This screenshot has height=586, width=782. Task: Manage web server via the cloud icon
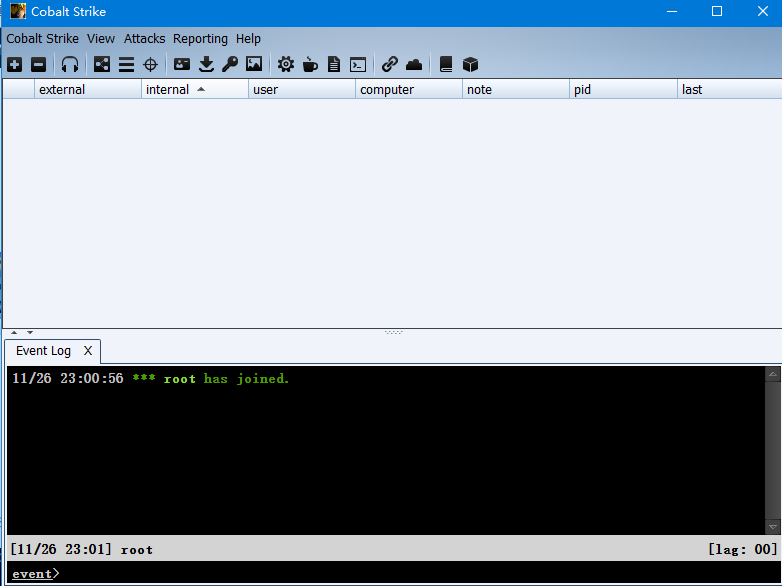click(x=414, y=64)
